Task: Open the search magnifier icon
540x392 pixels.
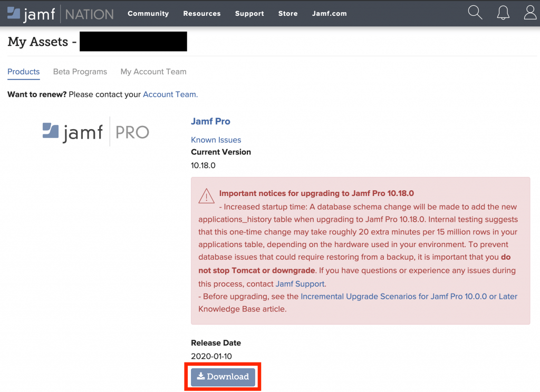Action: (475, 13)
